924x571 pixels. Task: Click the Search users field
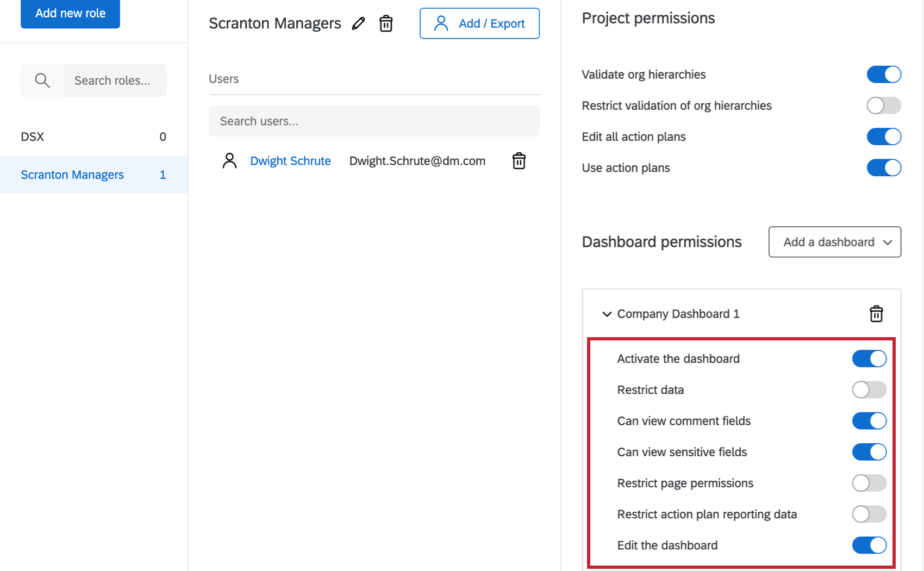tap(374, 121)
